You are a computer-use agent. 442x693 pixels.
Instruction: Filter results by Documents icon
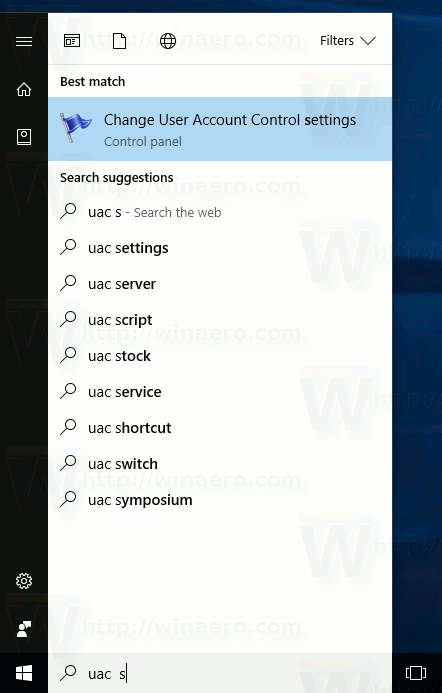point(119,41)
